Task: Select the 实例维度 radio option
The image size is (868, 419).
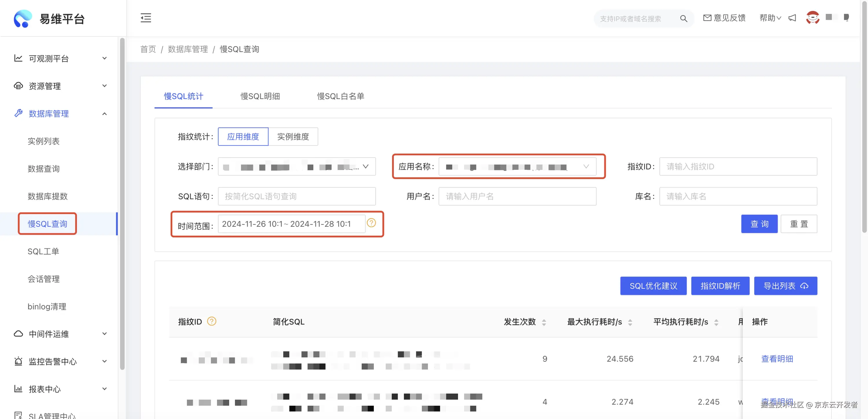Action: tap(293, 136)
